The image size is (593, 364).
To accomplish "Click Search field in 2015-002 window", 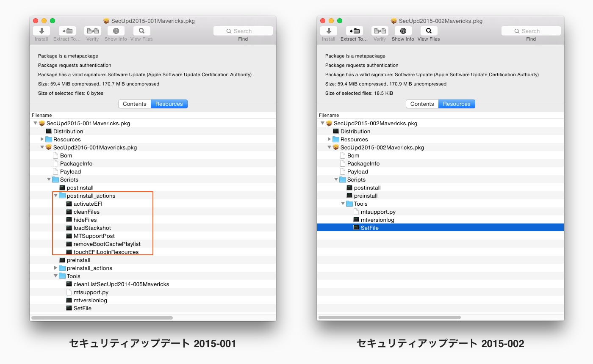I will point(531,31).
